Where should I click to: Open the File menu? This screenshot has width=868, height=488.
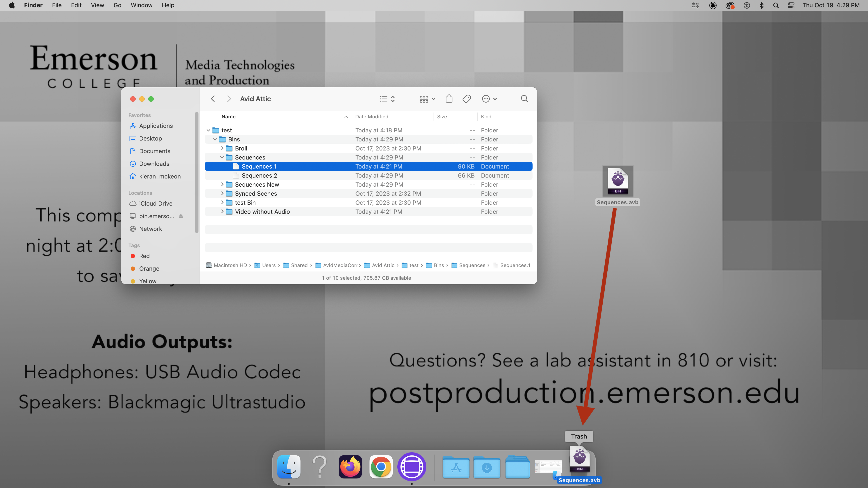(57, 5)
